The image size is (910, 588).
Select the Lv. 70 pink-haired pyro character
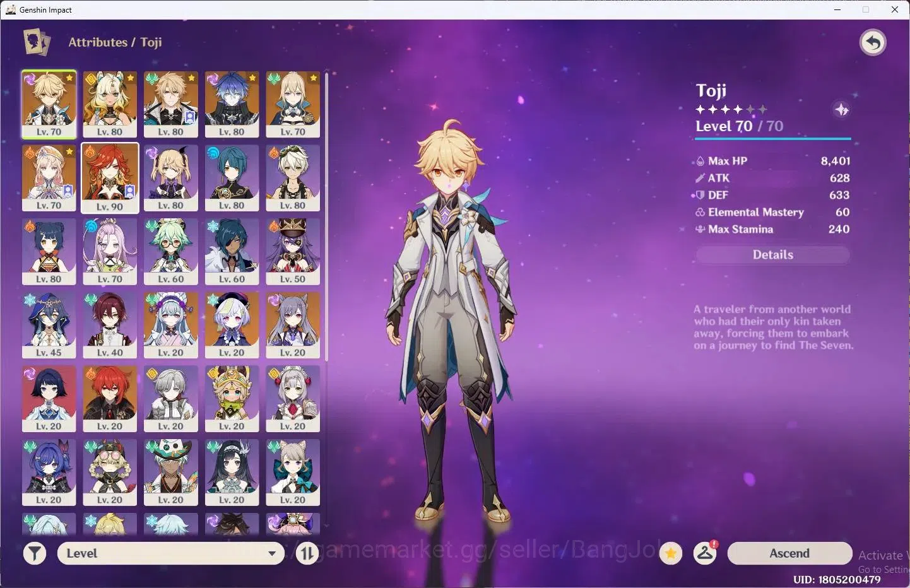(x=49, y=178)
